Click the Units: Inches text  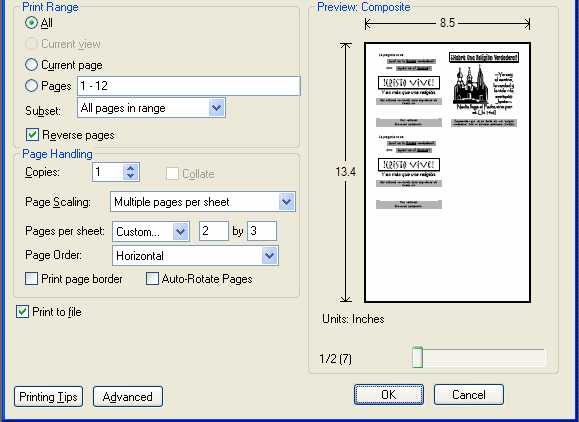pyautogui.click(x=353, y=319)
